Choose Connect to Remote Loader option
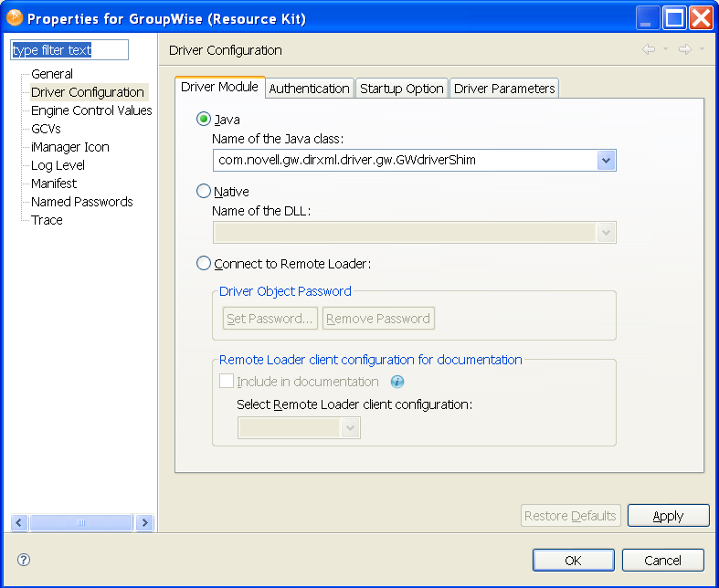The image size is (719, 588). tap(204, 264)
